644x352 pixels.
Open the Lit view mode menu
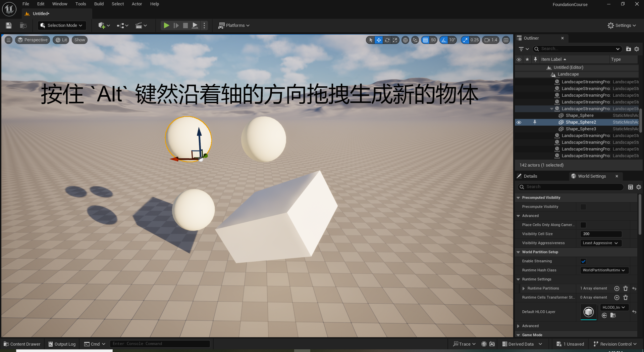point(61,40)
